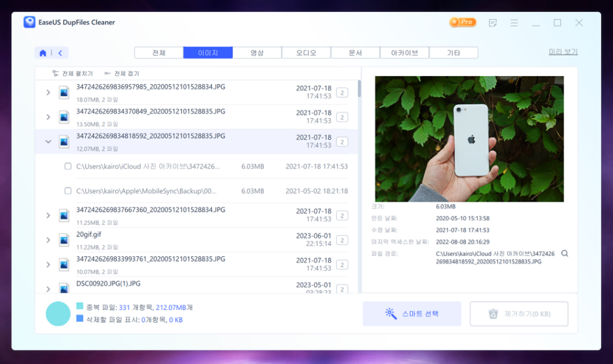Click image file icon of 3472426269834818592 row
This screenshot has height=364, width=613.
64,142
